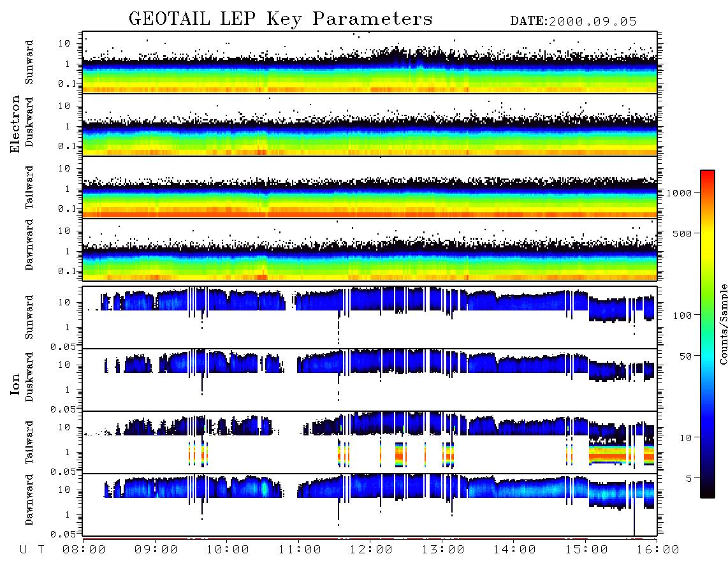Click the 16:00 time axis label
Screen dimensions: 728x561
(658, 550)
